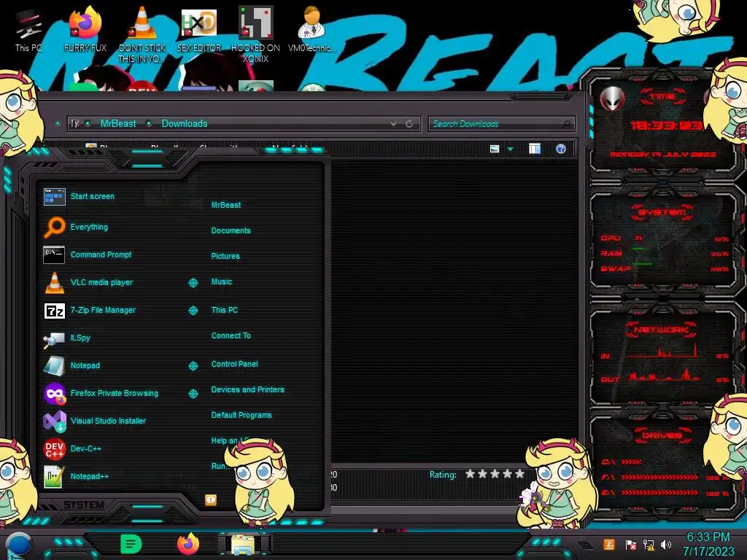747x560 pixels.
Task: Set rating to first star
Action: point(471,474)
